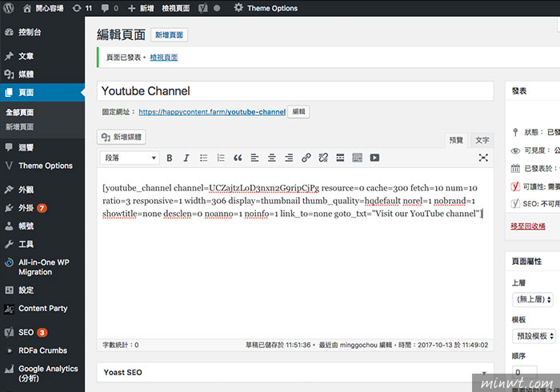This screenshot has width=560, height=392.
Task: Open Theme Options in sidebar
Action: 42,166
